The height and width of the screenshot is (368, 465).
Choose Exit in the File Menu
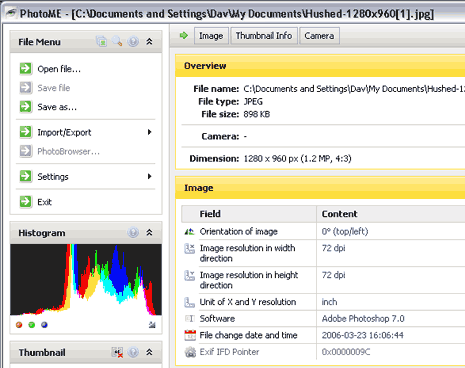click(45, 202)
